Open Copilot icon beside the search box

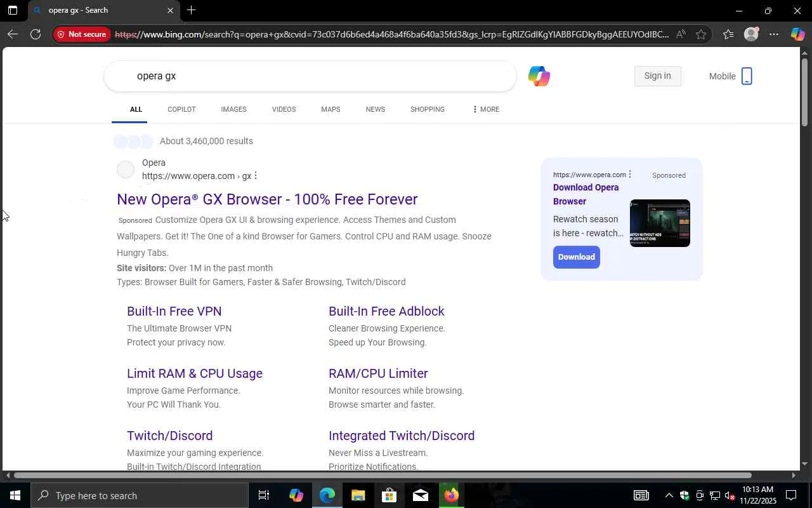pyautogui.click(x=539, y=76)
